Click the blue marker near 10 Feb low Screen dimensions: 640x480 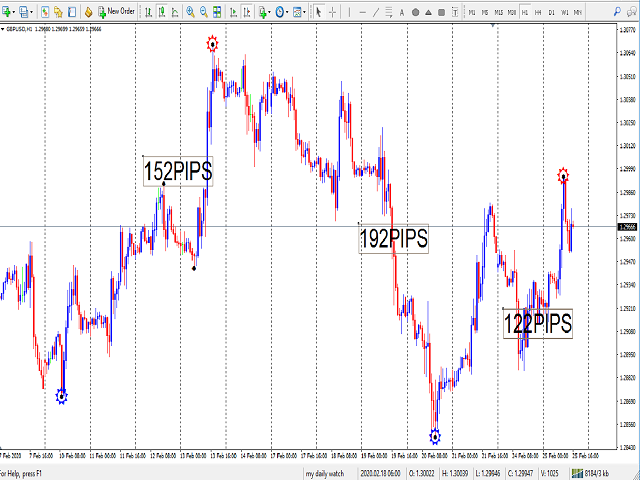pos(62,396)
